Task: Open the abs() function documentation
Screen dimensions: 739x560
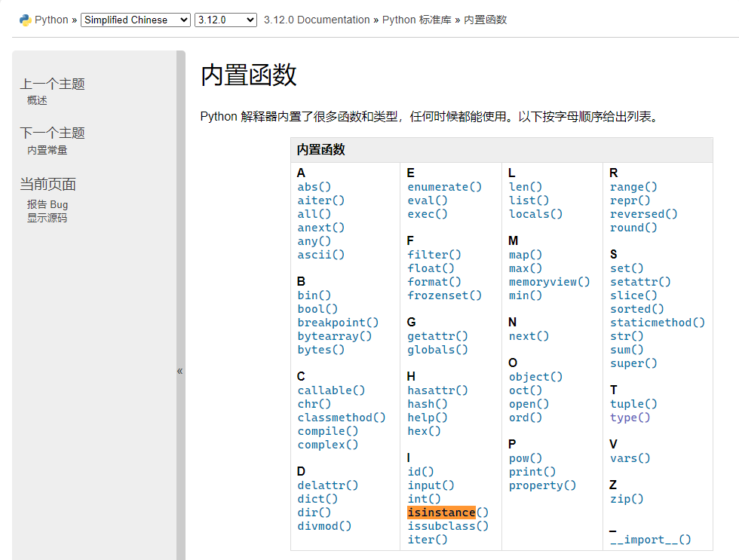Action: [x=314, y=186]
